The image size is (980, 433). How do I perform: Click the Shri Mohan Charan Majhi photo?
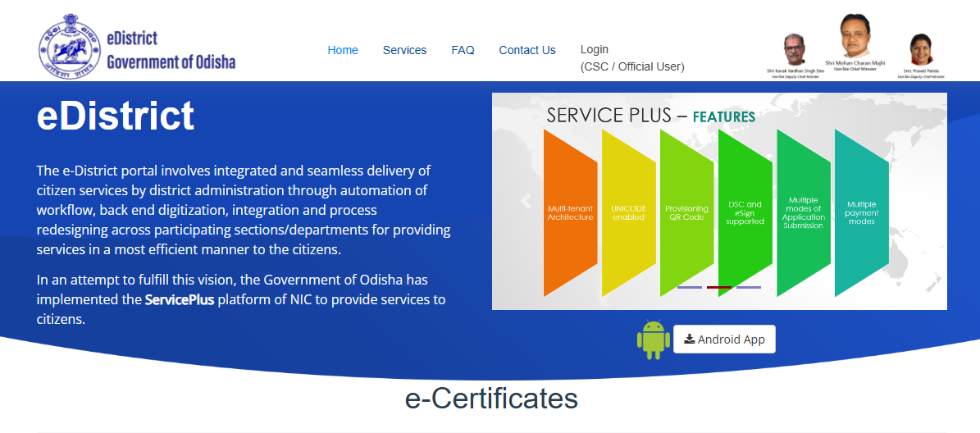855,37
